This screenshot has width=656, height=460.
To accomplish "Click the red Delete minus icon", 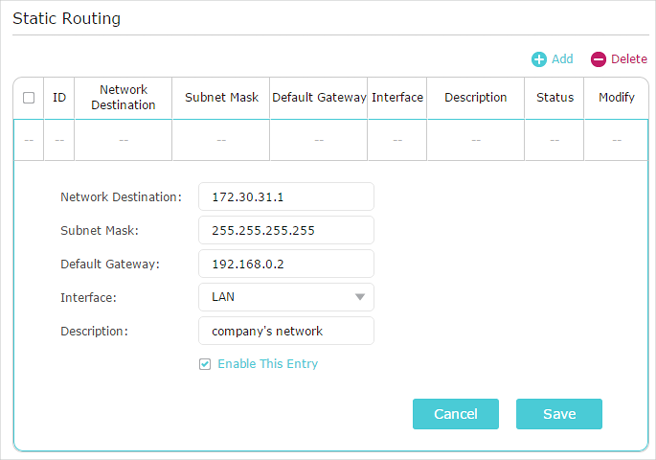I will (599, 59).
